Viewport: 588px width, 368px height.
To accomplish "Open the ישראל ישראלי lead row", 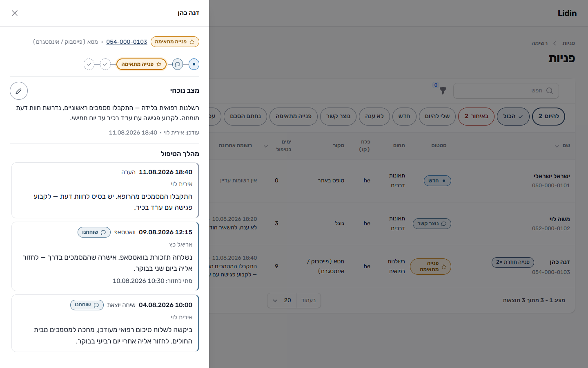I will pyautogui.click(x=392, y=181).
